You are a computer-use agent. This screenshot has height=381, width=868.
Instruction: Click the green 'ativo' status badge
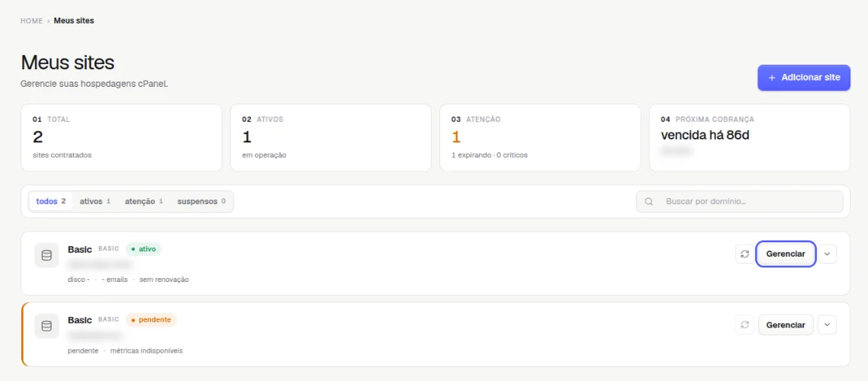click(143, 249)
